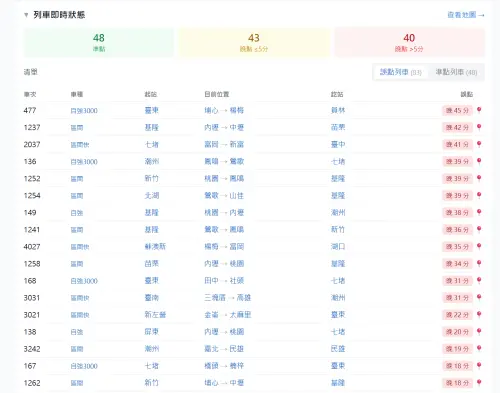Click the 車次 column header
The height and width of the screenshot is (393, 500).
[x=30, y=94]
